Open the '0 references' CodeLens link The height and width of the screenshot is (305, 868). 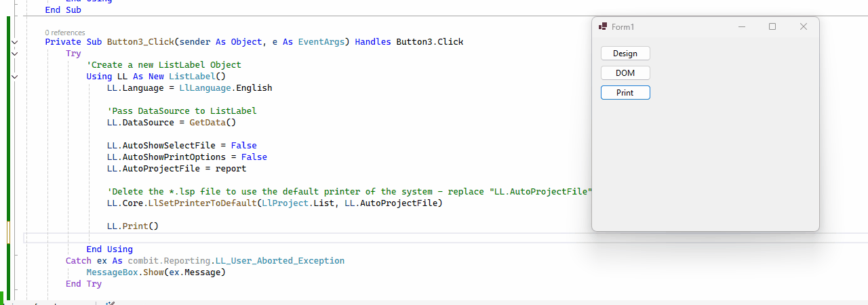tap(65, 33)
